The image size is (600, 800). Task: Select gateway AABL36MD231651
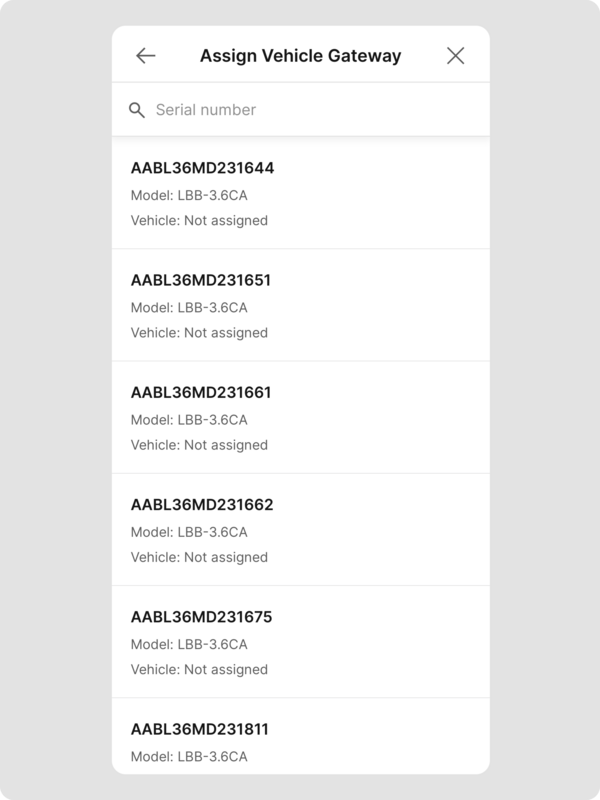click(x=201, y=280)
